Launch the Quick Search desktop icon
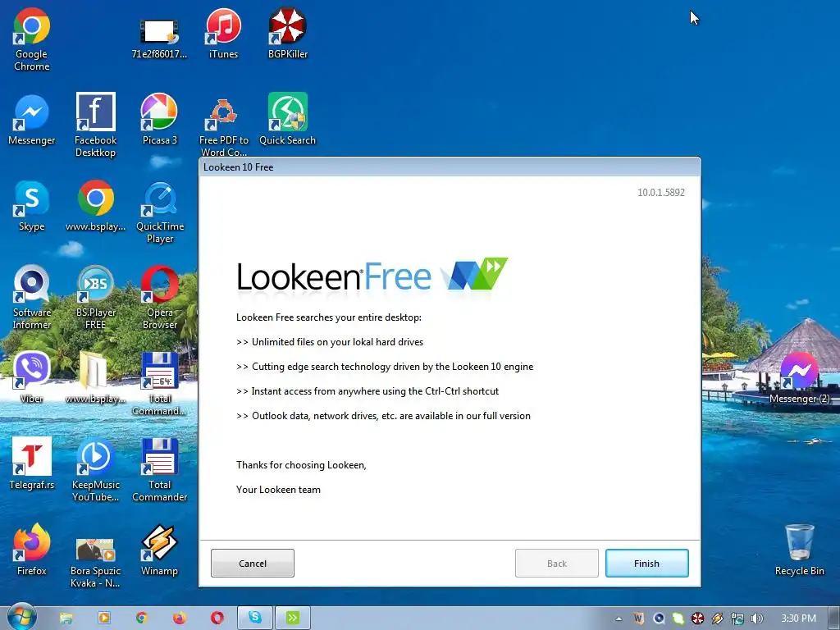 pyautogui.click(x=288, y=119)
